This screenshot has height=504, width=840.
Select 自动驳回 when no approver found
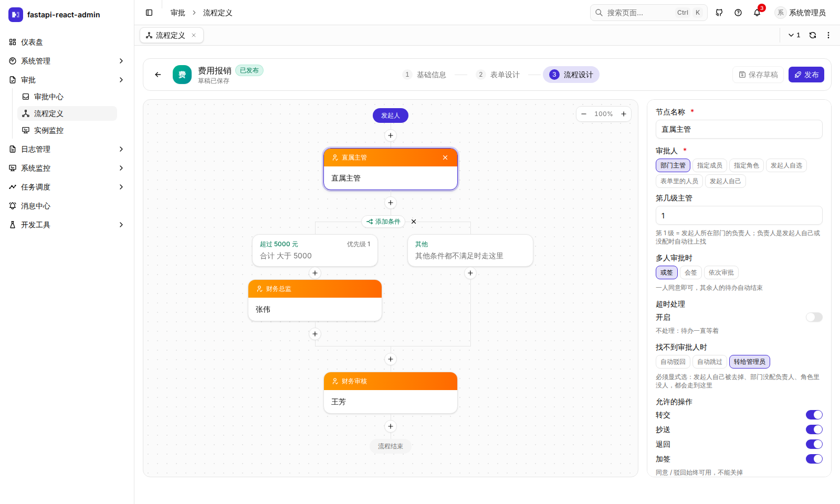pyautogui.click(x=673, y=362)
